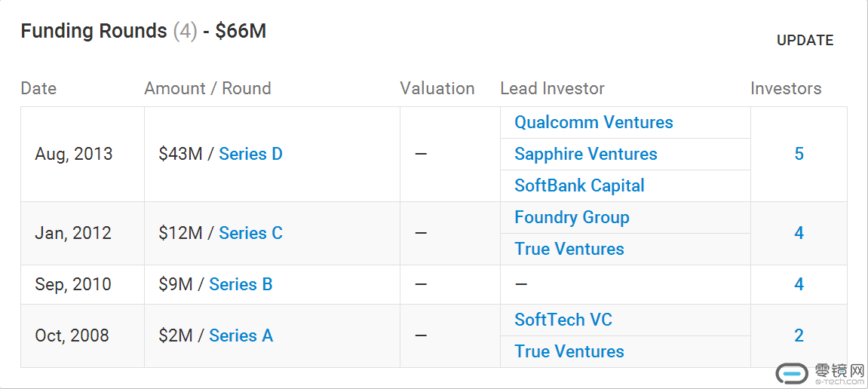Viewport: 868px width, 389px height.
Task: View the 4 investors of Series C
Action: pyautogui.click(x=799, y=233)
